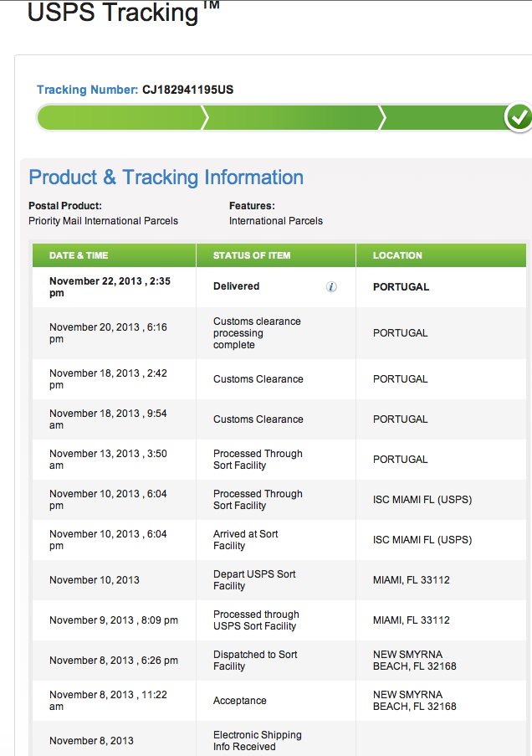
Task: Click Depart USPS Sort Facility entry
Action: click(254, 580)
